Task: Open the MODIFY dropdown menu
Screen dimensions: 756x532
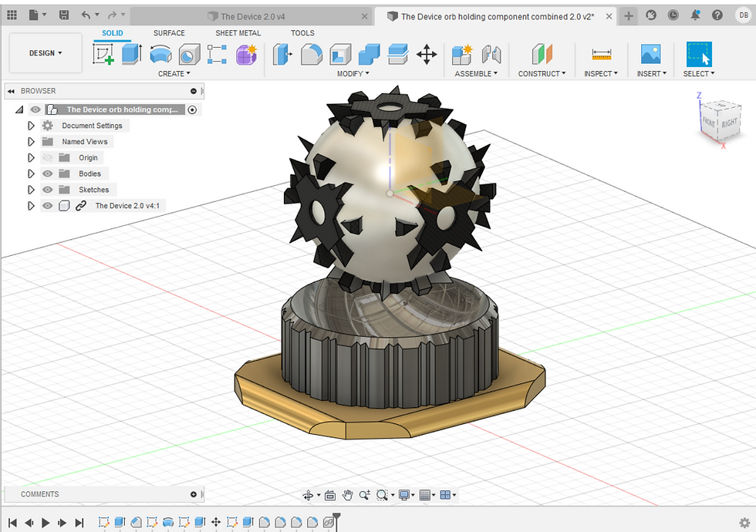Action: 353,74
